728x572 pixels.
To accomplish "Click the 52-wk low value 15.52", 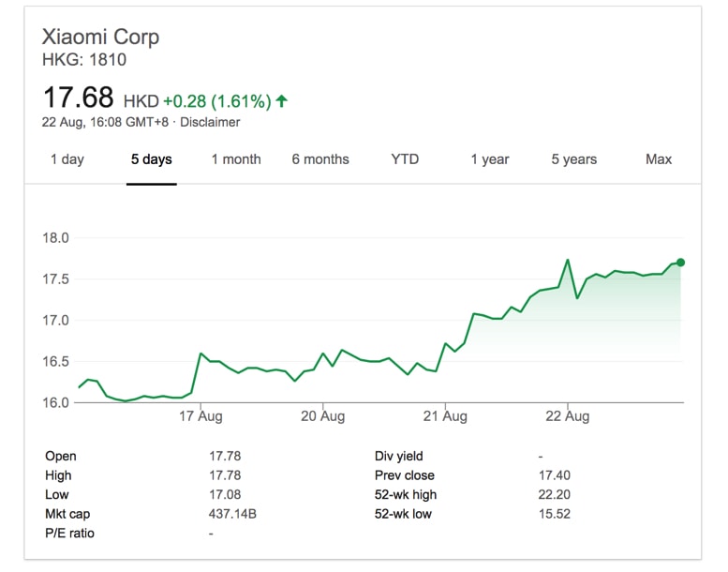I will pos(555,514).
